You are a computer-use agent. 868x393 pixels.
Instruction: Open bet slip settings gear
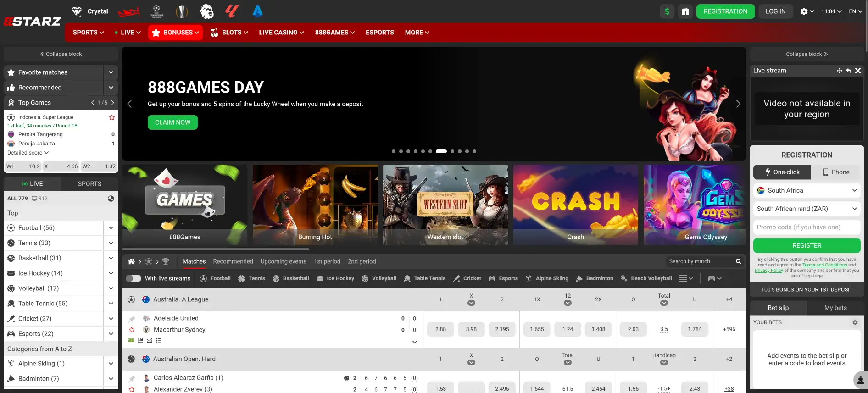click(x=855, y=322)
